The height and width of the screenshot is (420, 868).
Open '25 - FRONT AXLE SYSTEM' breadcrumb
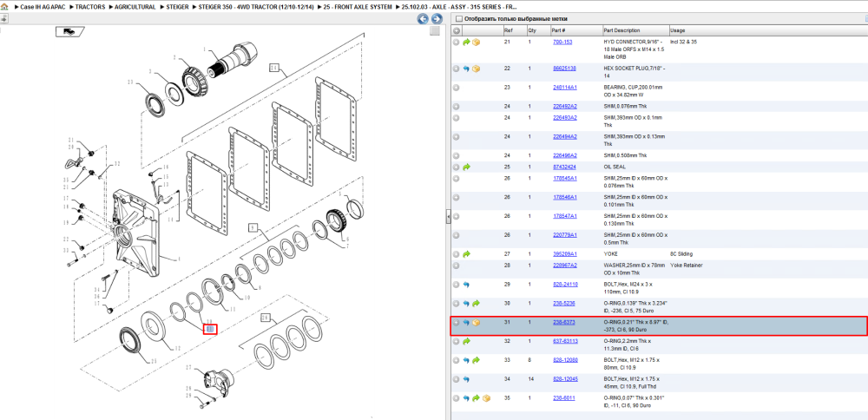[358, 7]
